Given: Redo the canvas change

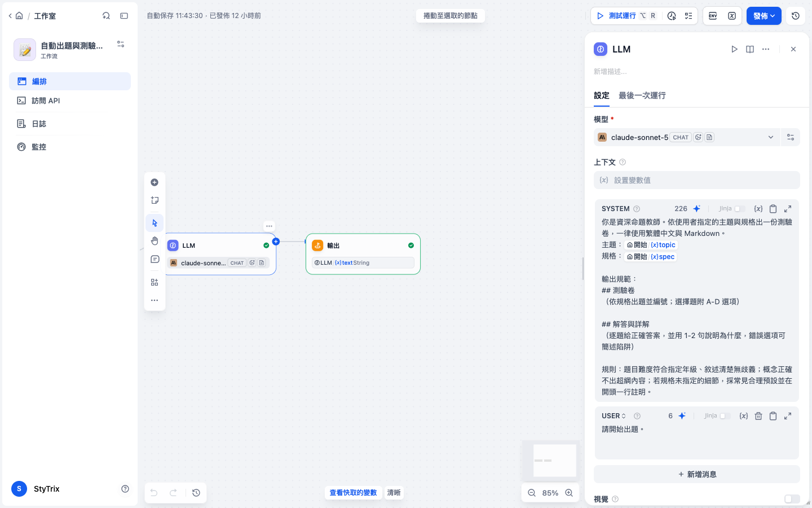Looking at the screenshot, I should point(174,493).
